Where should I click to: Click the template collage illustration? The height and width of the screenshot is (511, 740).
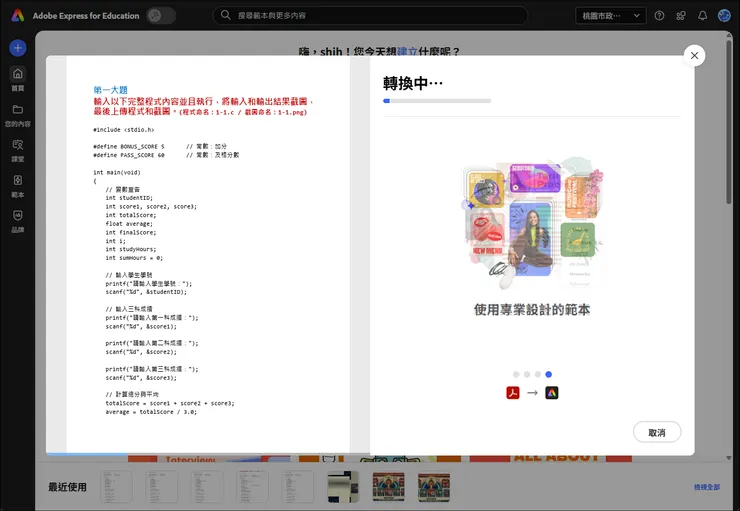[x=532, y=223]
